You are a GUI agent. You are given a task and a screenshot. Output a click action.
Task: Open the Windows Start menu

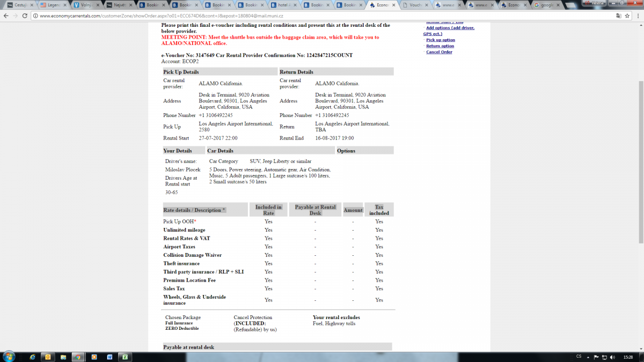click(9, 357)
